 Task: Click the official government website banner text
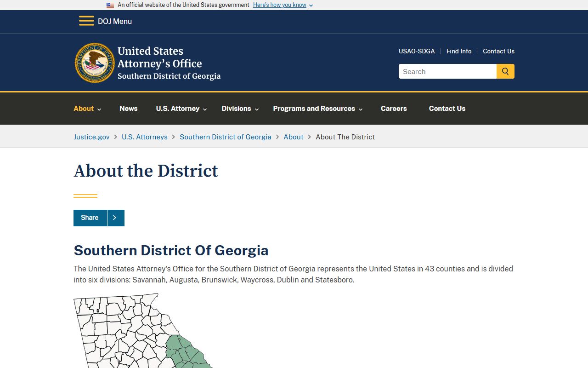click(183, 5)
